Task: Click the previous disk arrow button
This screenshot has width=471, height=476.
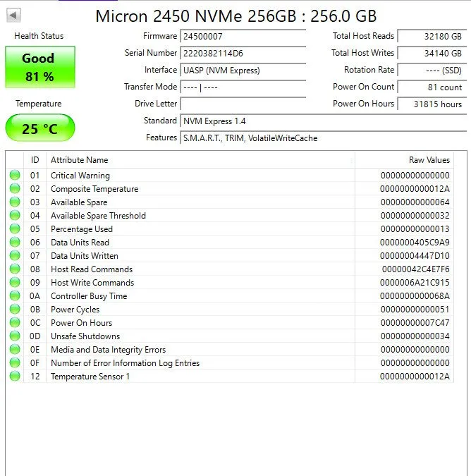Action: (x=13, y=16)
